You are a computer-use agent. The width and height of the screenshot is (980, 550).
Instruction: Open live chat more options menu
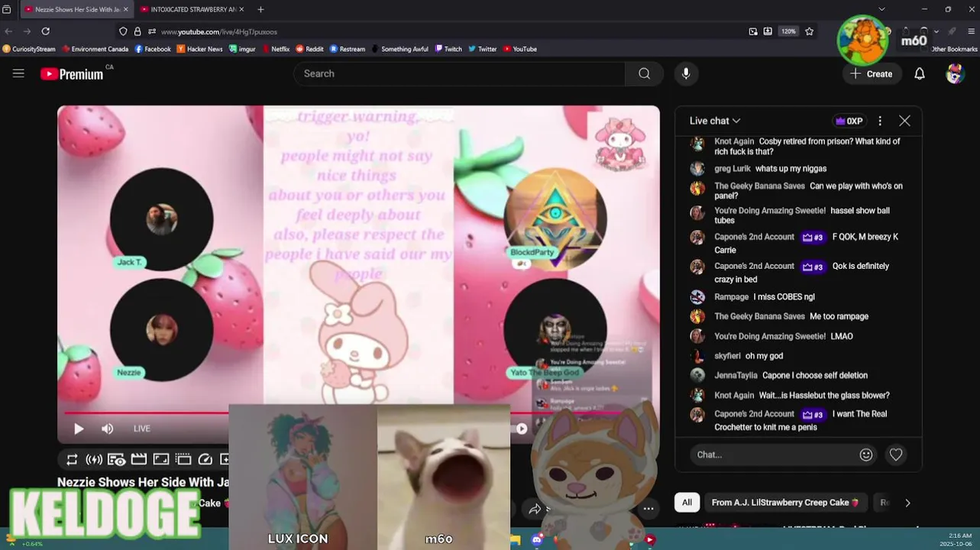pos(880,121)
